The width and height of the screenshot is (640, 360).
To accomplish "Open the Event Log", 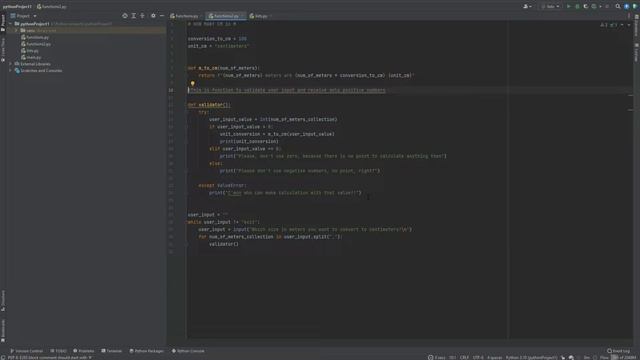I will 618,351.
